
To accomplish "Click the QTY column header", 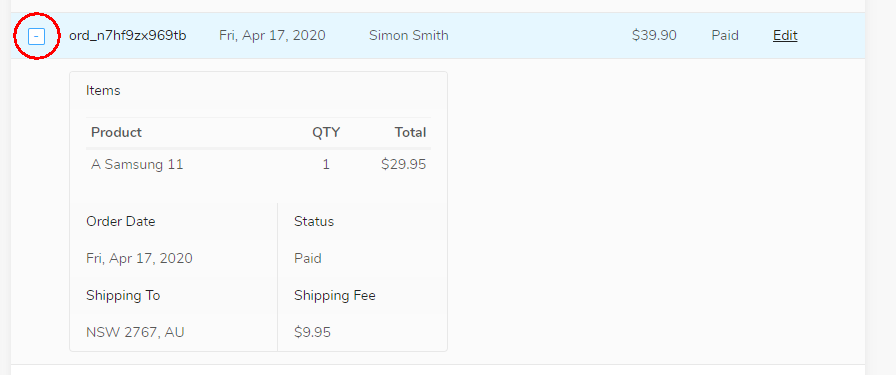I will pyautogui.click(x=326, y=133).
